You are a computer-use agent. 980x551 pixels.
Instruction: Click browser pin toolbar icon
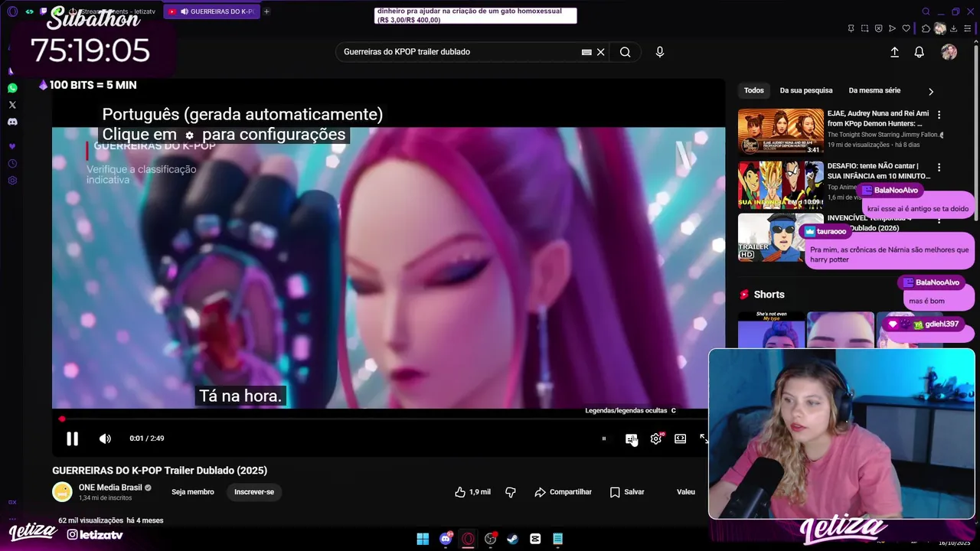(x=851, y=28)
